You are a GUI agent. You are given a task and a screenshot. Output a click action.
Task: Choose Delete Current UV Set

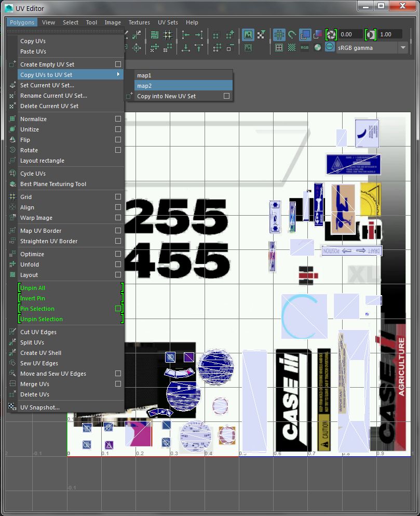point(49,106)
